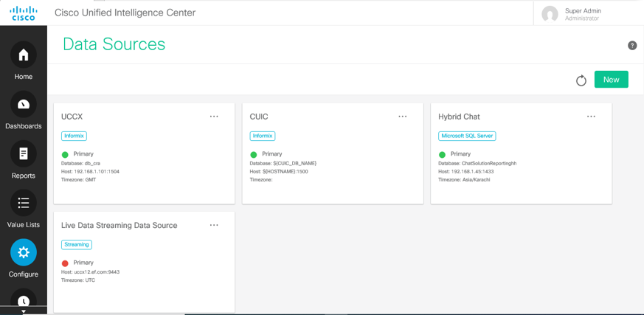
Task: Open the Reports document icon
Action: click(23, 153)
